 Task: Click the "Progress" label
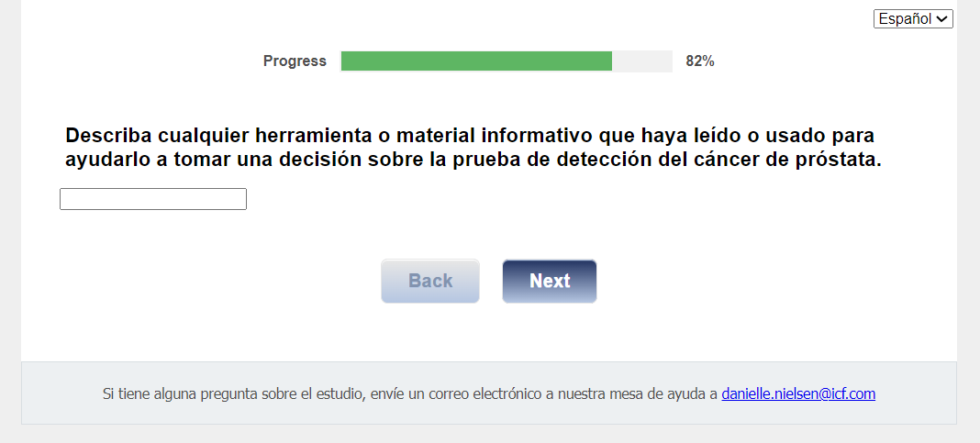point(295,61)
